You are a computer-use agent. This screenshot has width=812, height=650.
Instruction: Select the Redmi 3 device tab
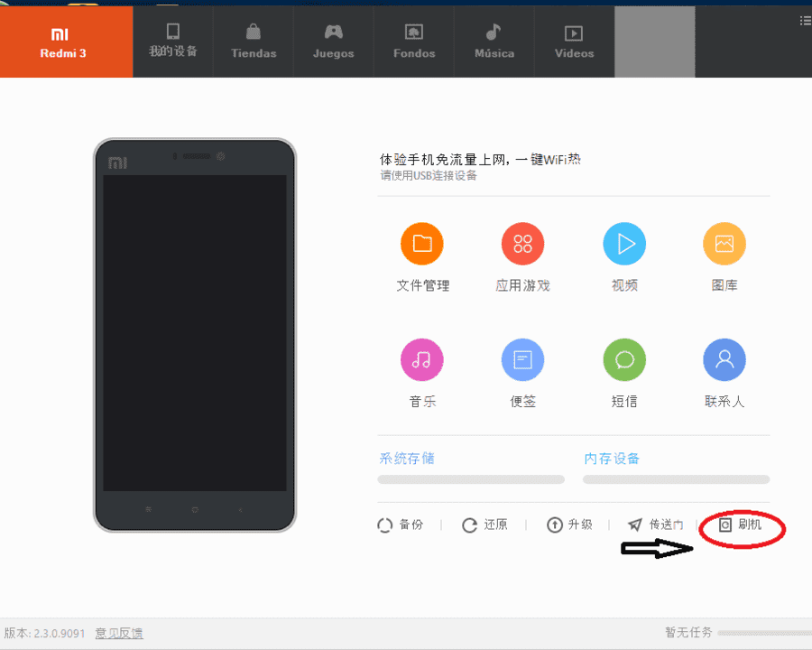(66, 42)
